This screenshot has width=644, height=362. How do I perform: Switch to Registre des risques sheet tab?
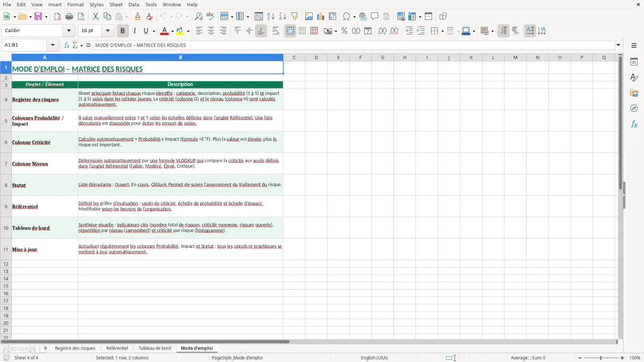[x=75, y=349]
